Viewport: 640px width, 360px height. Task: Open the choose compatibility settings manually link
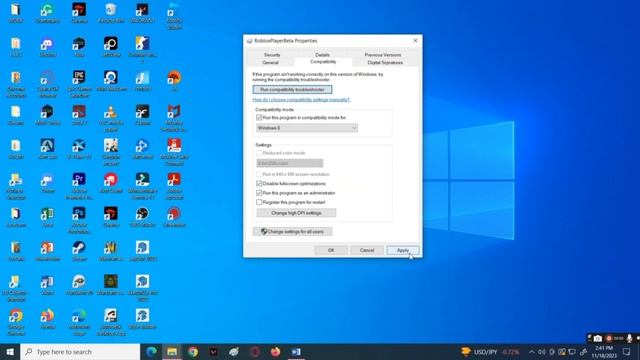(301, 100)
